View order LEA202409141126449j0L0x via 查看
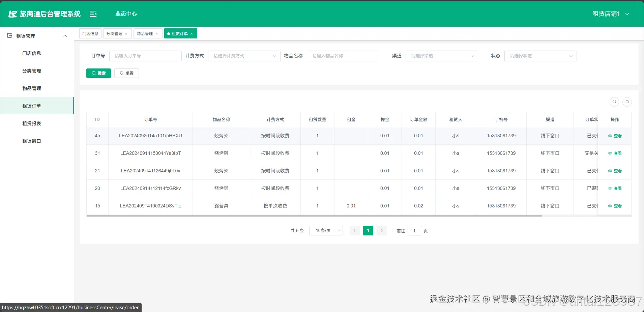Screen dimensions: 644x312 pos(615,171)
